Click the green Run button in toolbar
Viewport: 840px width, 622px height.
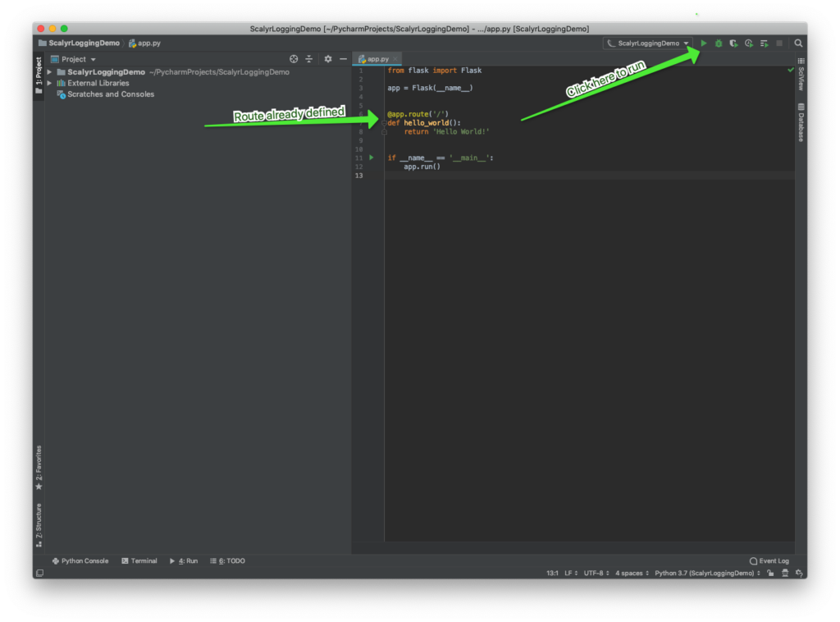click(704, 43)
